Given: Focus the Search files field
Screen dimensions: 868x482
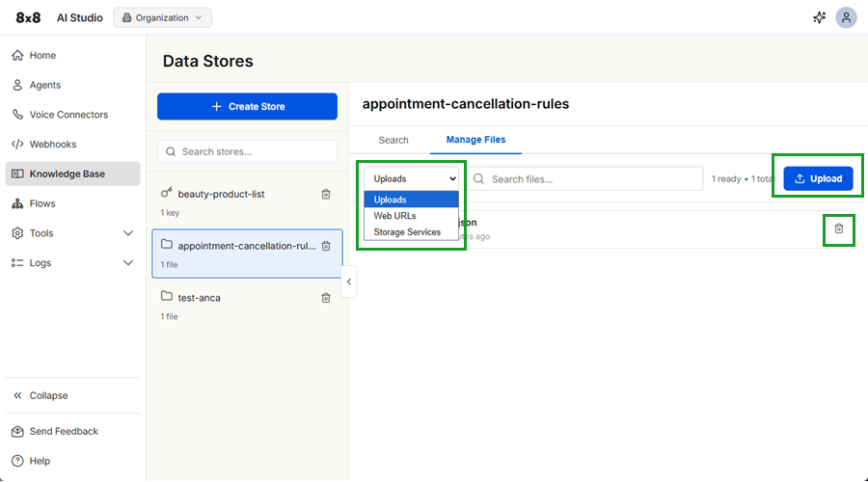Looking at the screenshot, I should coord(585,178).
